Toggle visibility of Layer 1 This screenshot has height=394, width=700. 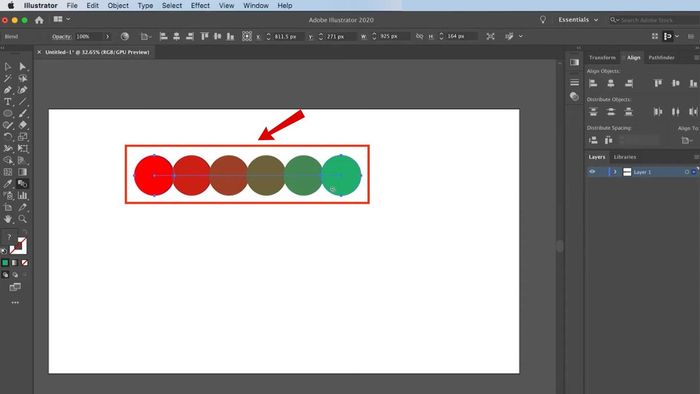(x=592, y=172)
